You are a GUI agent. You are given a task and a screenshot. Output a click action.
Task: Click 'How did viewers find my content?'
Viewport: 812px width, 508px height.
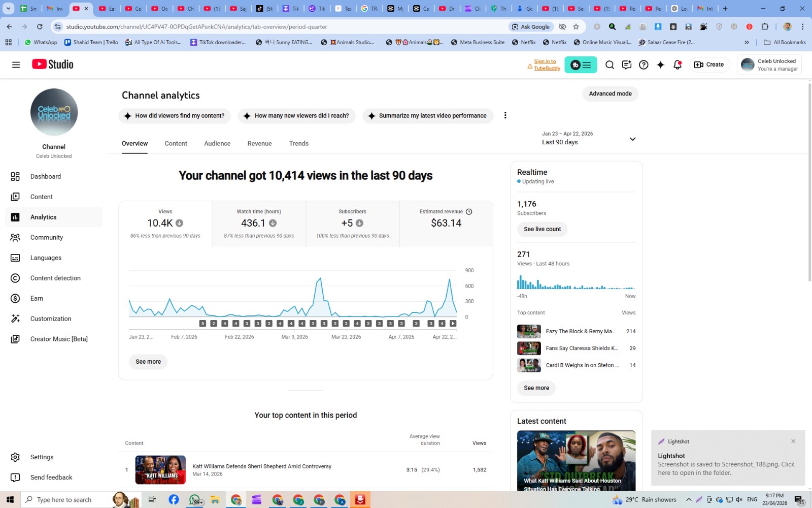(175, 116)
